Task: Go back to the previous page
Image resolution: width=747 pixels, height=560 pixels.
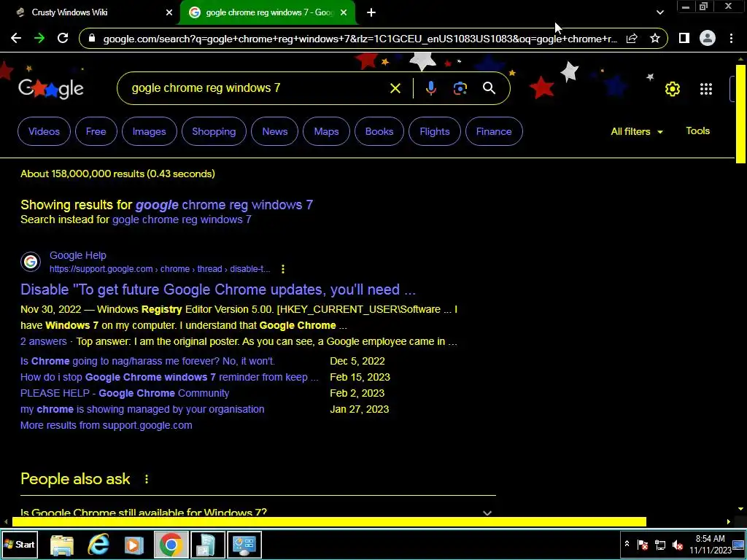Action: (x=16, y=38)
